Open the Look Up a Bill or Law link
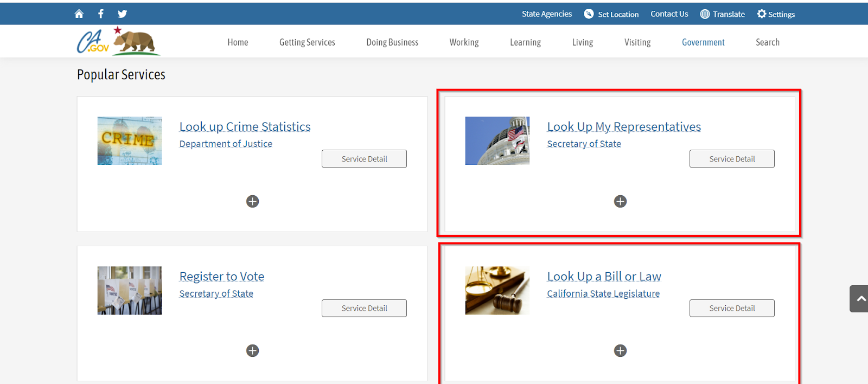 point(604,277)
